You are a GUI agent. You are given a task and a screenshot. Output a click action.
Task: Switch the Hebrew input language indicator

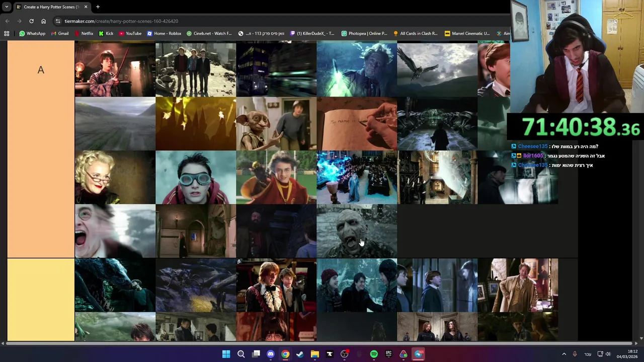click(x=588, y=354)
